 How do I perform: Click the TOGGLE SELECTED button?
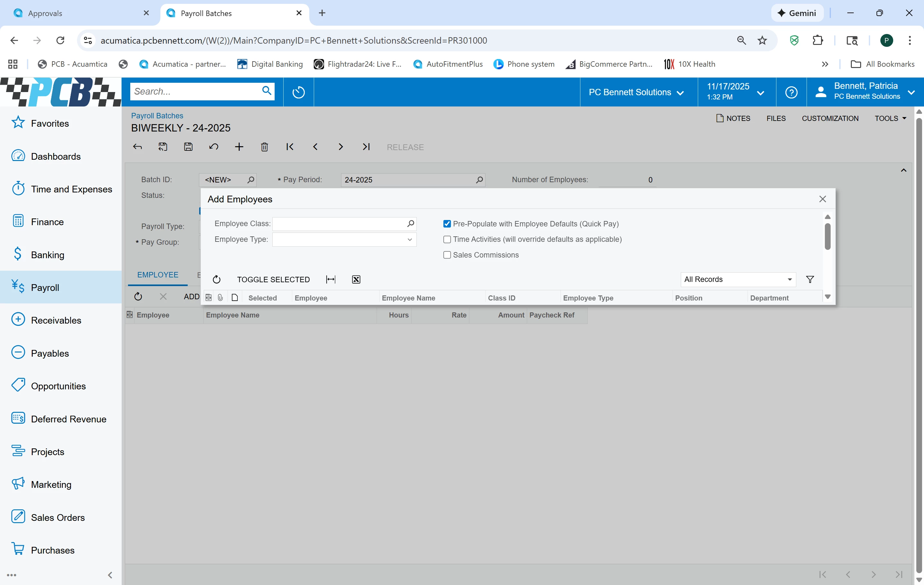[x=273, y=279]
